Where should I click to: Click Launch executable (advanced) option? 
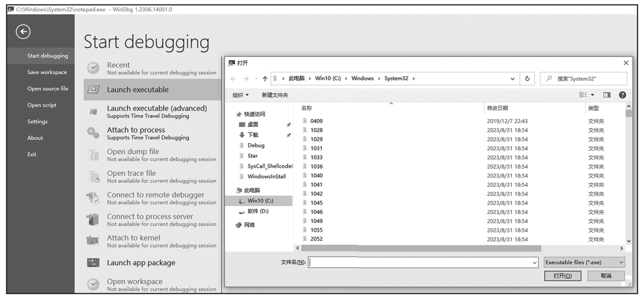(152, 112)
